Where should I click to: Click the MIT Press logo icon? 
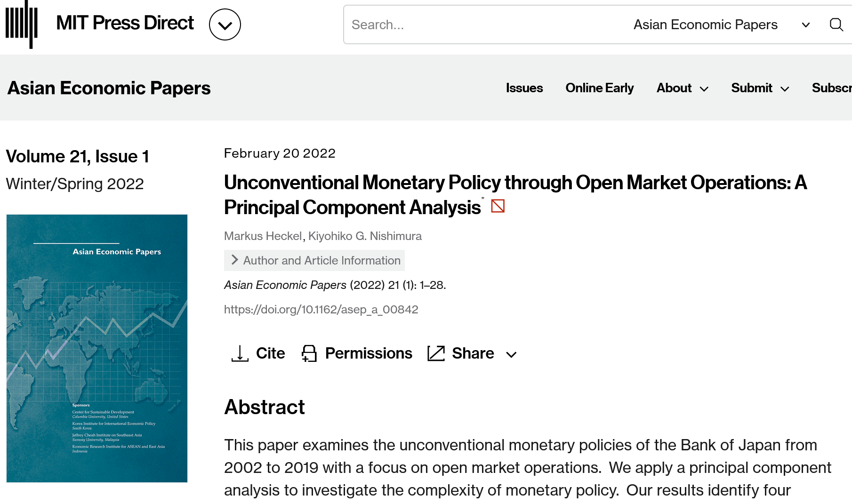click(x=22, y=24)
